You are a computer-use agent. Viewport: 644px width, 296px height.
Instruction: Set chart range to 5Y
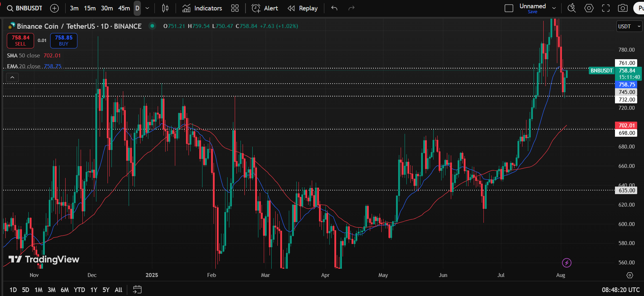(x=106, y=290)
